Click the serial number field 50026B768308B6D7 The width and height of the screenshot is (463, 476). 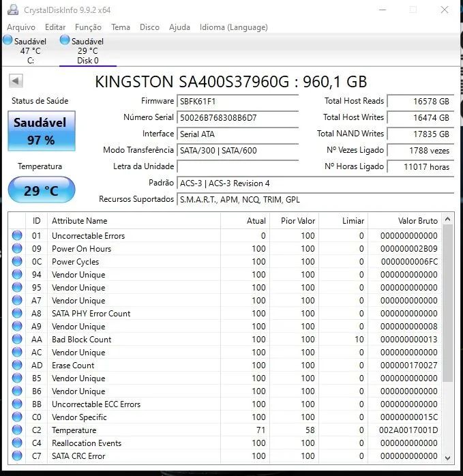point(238,118)
